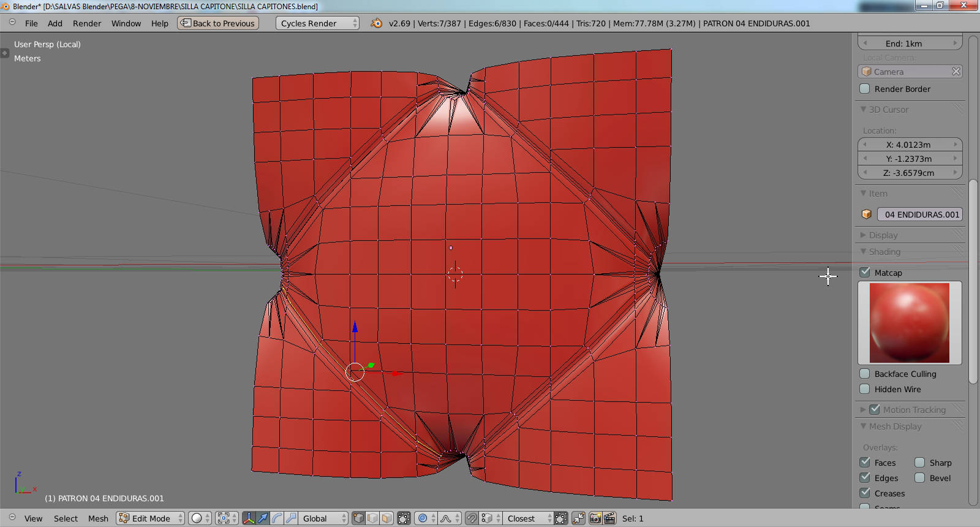This screenshot has height=527, width=980.
Task: Select vertex select mode icon
Action: [x=359, y=518]
